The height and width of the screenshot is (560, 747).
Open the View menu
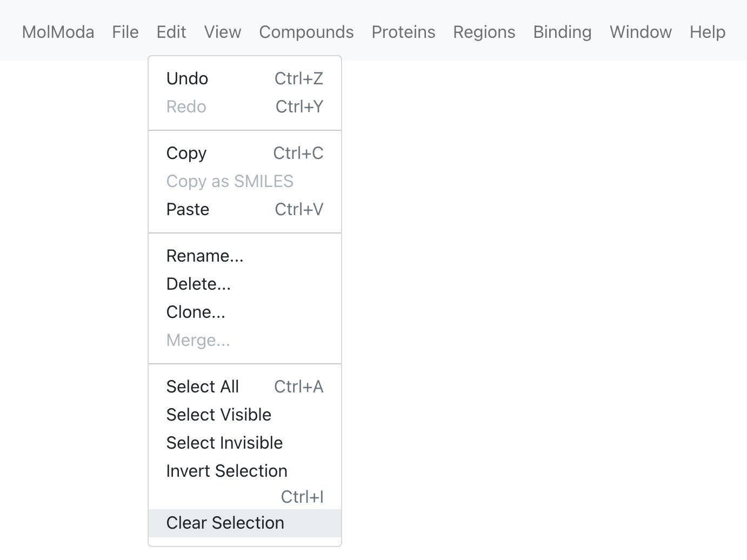(x=223, y=32)
